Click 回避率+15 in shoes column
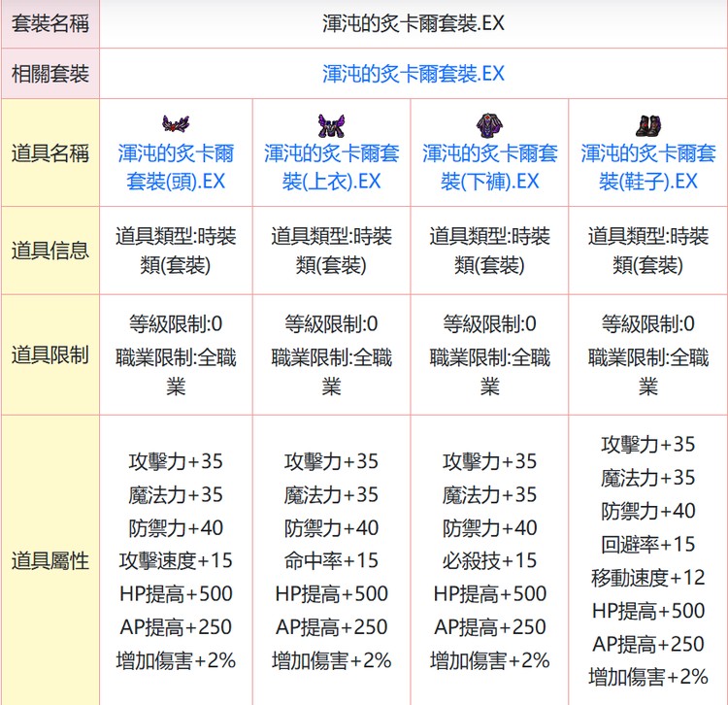Screen dimensions: 728x705 click(x=648, y=544)
